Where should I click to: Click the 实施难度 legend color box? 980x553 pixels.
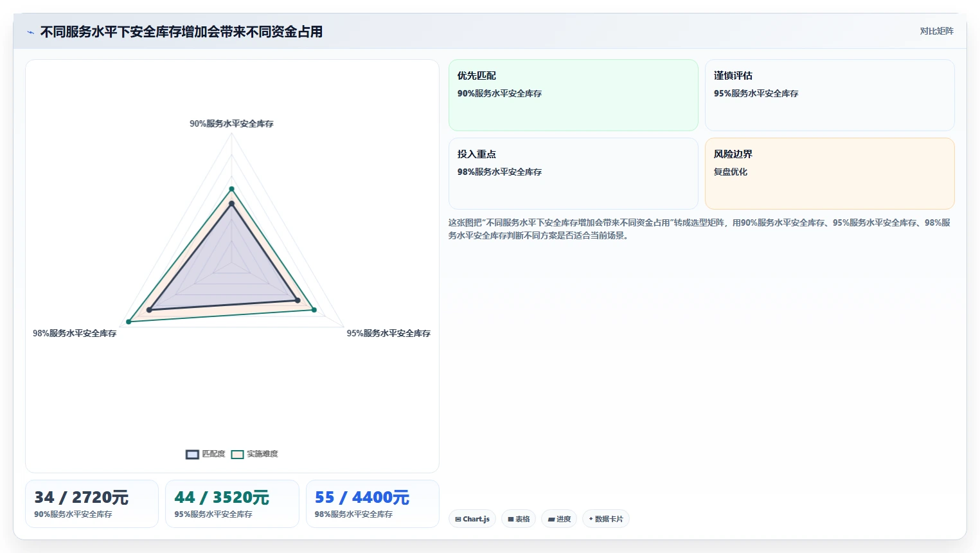point(238,455)
